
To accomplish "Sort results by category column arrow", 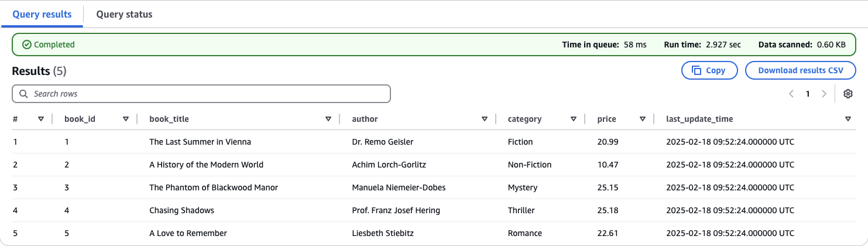I will click(574, 119).
